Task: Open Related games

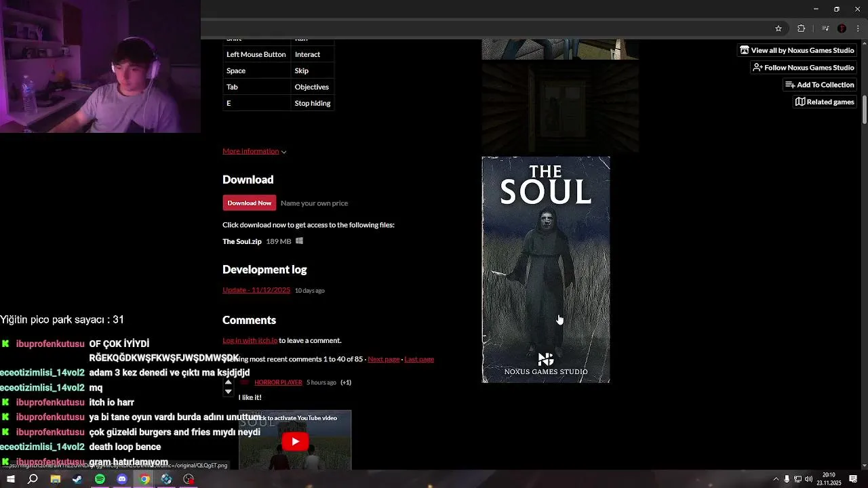Action: coord(825,102)
